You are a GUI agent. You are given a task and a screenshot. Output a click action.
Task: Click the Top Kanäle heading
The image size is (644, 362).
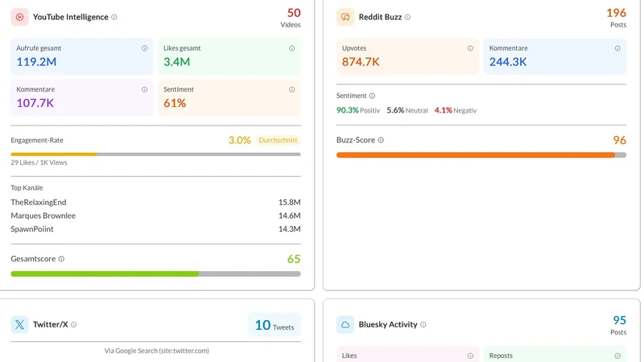pos(27,188)
